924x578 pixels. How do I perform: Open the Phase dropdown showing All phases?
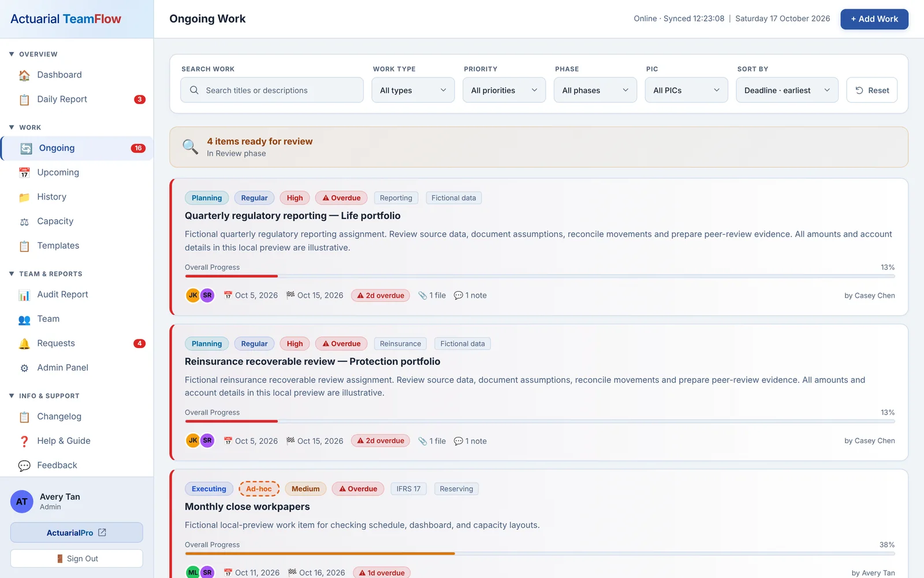pos(595,90)
